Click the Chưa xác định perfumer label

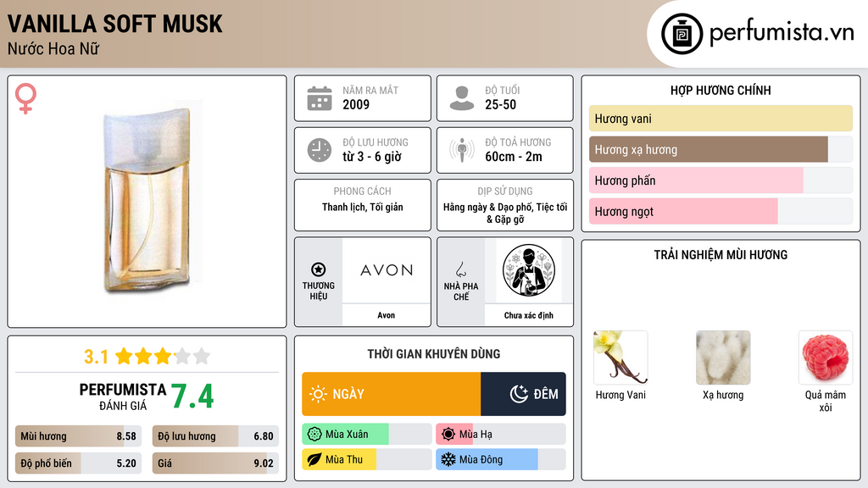(529, 315)
